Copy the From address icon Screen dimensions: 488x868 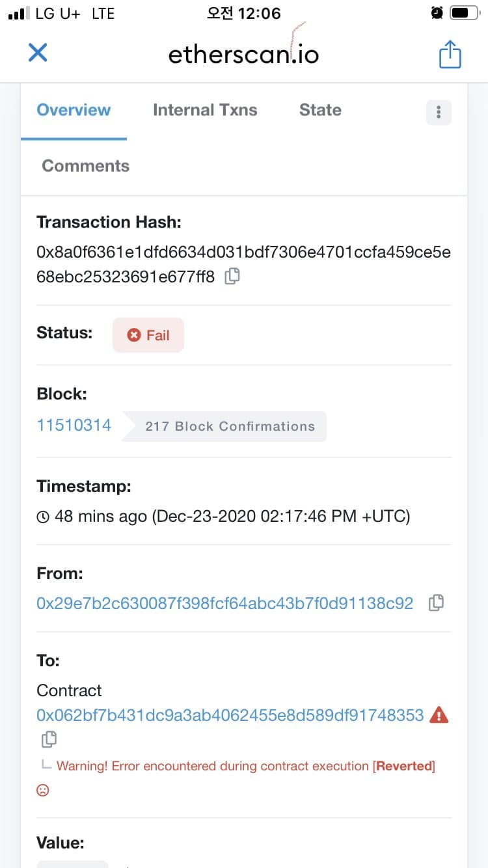436,603
